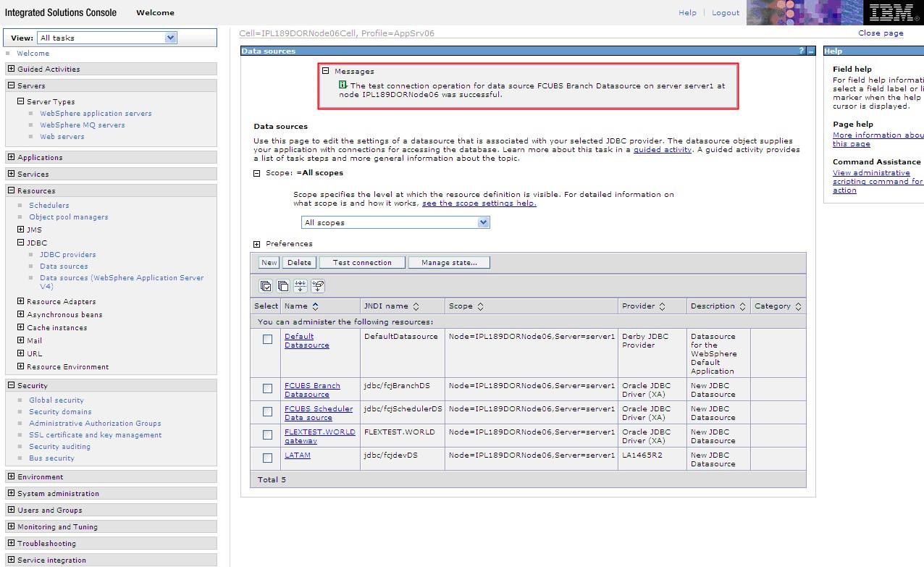The width and height of the screenshot is (924, 567).
Task: Click the Logout link
Action: [725, 12]
